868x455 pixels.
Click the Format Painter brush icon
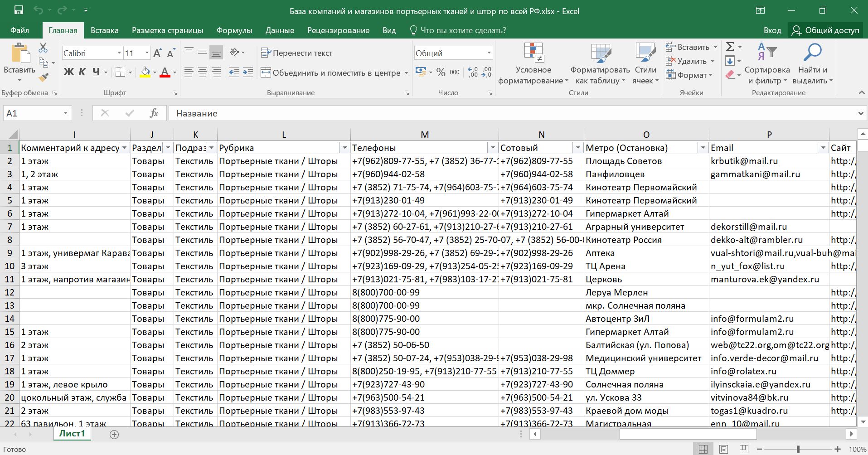tap(44, 77)
